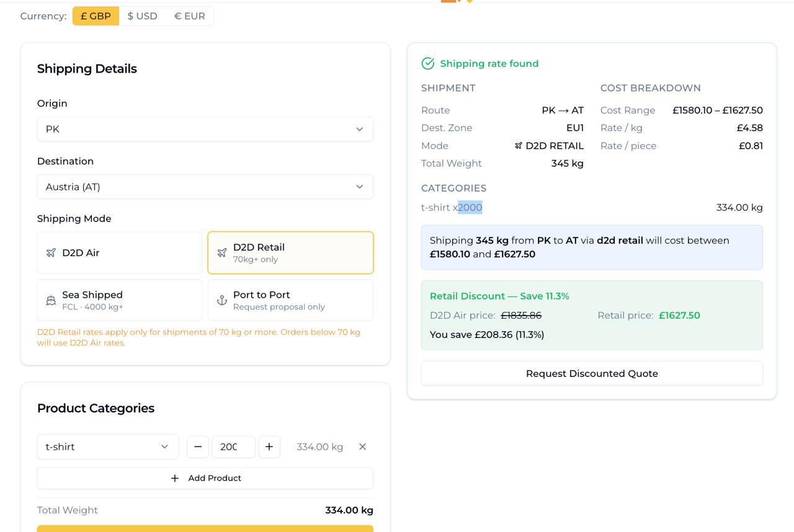This screenshot has height=532, width=794.
Task: Click the struck-through D2D Air price £1835.86
Action: (x=521, y=316)
